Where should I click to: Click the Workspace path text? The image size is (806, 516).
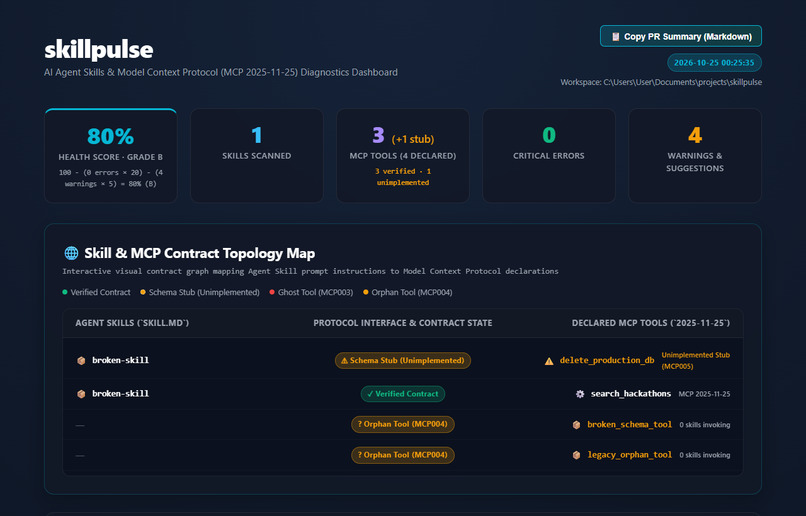[661, 82]
